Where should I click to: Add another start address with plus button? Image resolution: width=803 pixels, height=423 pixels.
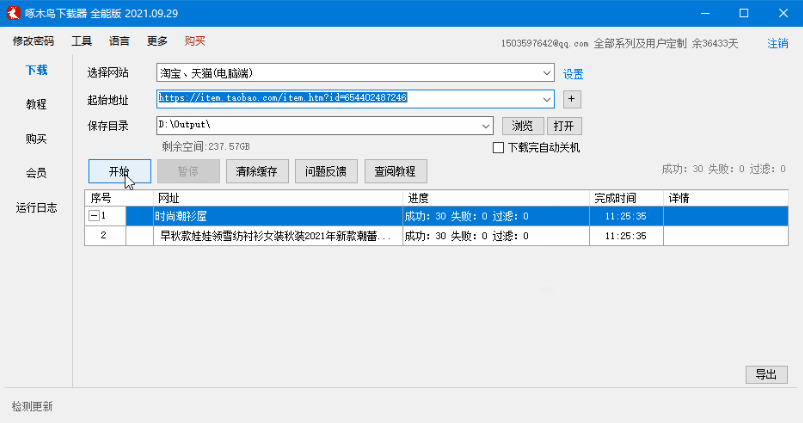572,99
